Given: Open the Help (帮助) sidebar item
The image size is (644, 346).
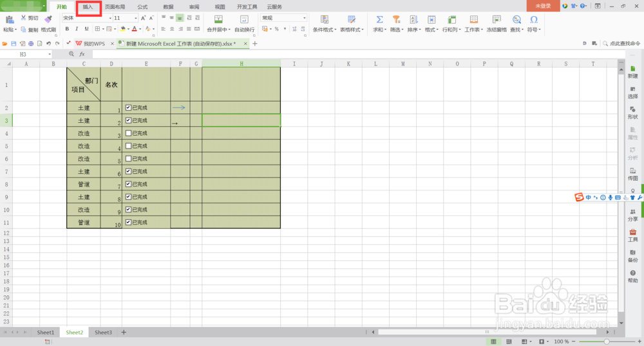Looking at the screenshot, I should pos(632,277).
